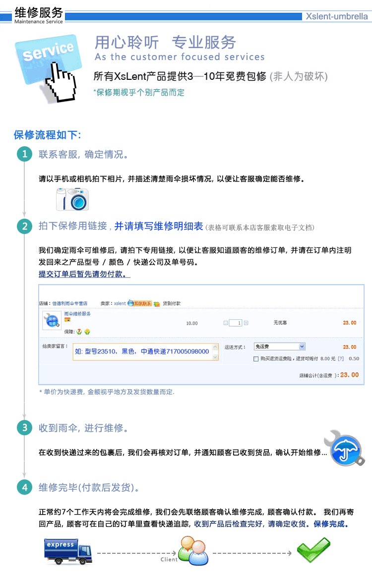Click the message box scroll down arrow
This screenshot has height=588, width=372.
click(216, 357)
